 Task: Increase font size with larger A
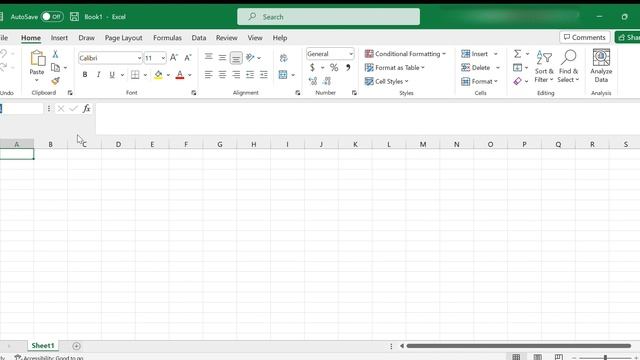coord(174,58)
